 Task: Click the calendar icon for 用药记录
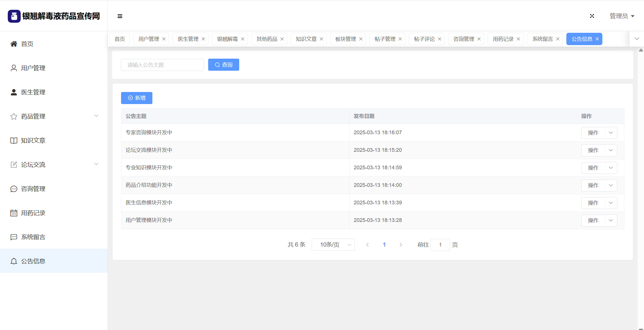pyautogui.click(x=14, y=213)
